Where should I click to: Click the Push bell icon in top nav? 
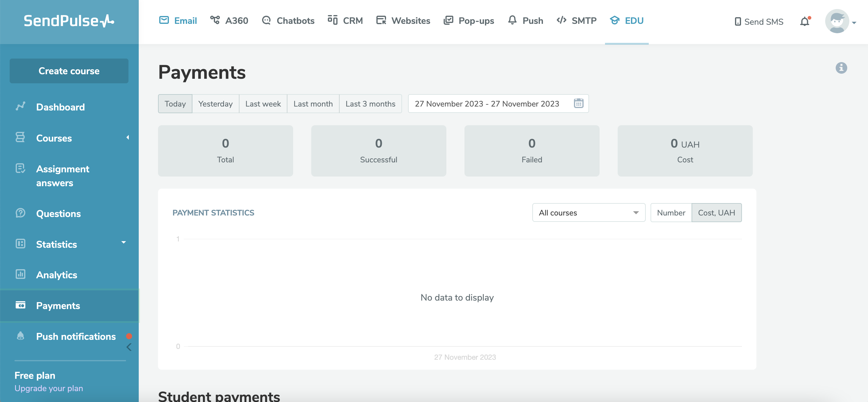coord(512,20)
